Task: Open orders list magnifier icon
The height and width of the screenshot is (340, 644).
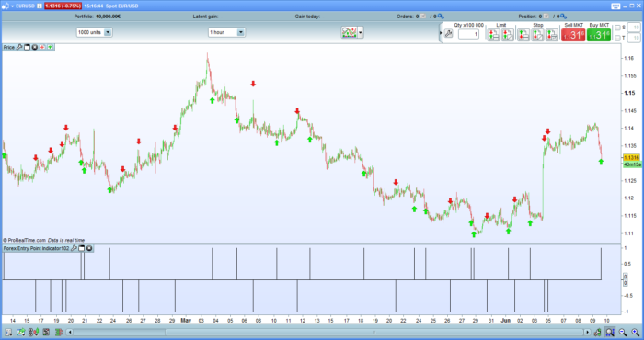Action: click(x=441, y=17)
